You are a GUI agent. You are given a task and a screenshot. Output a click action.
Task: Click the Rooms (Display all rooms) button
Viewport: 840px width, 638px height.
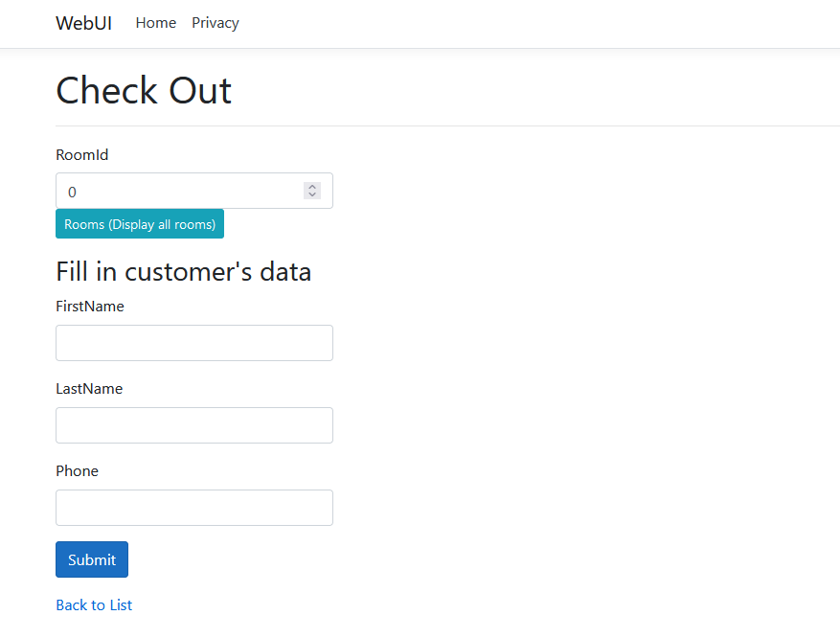pos(139,223)
